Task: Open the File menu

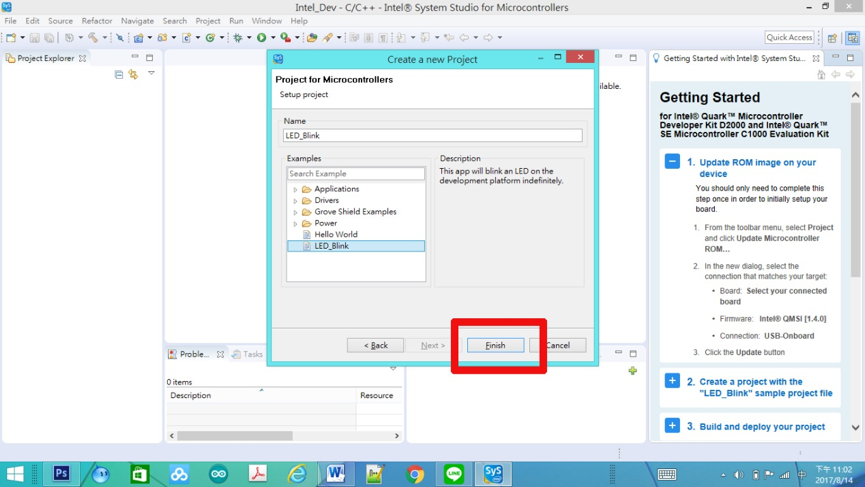Action: pos(10,21)
